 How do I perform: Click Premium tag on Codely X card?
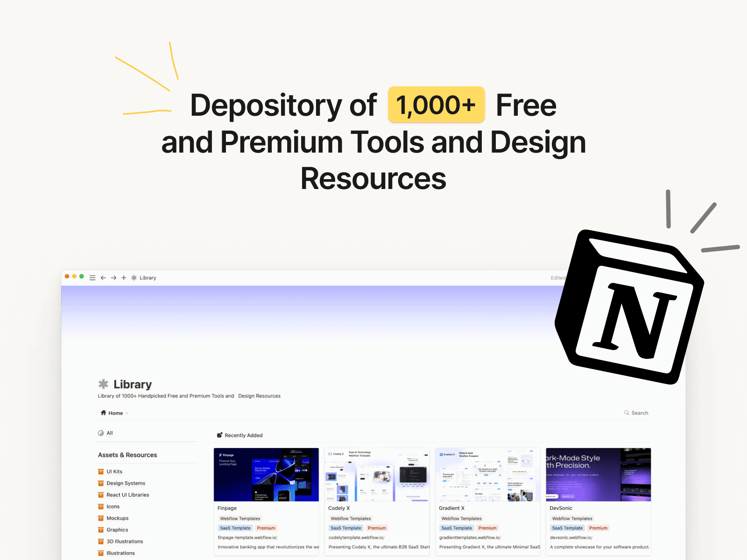click(x=377, y=528)
